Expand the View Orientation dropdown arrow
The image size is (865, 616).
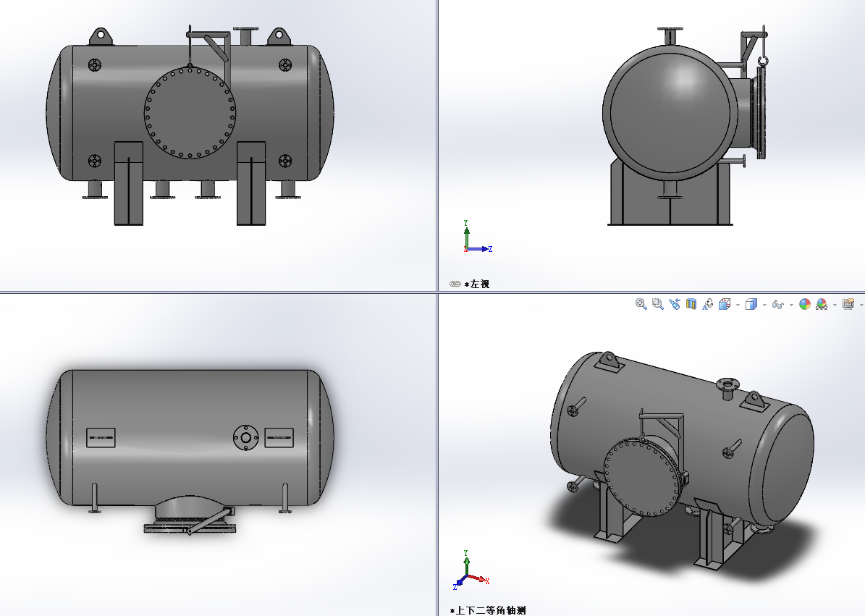pos(738,305)
